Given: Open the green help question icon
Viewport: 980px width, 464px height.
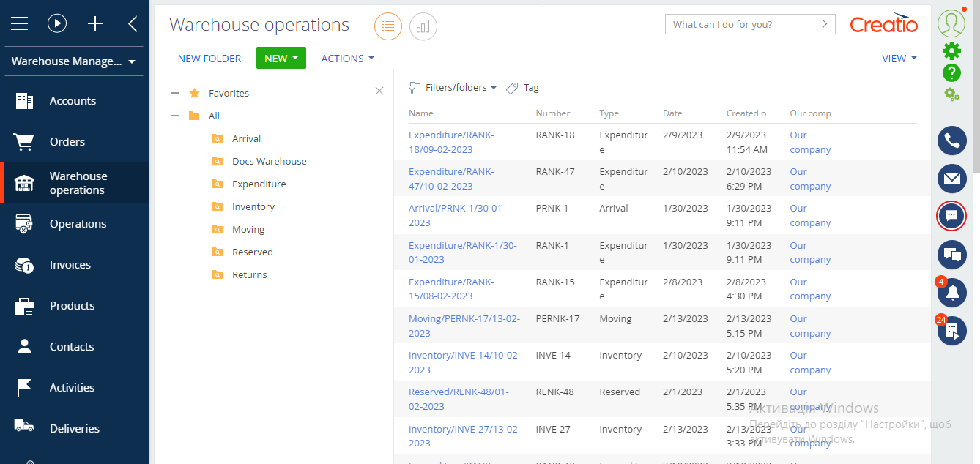Looking at the screenshot, I should tap(951, 72).
